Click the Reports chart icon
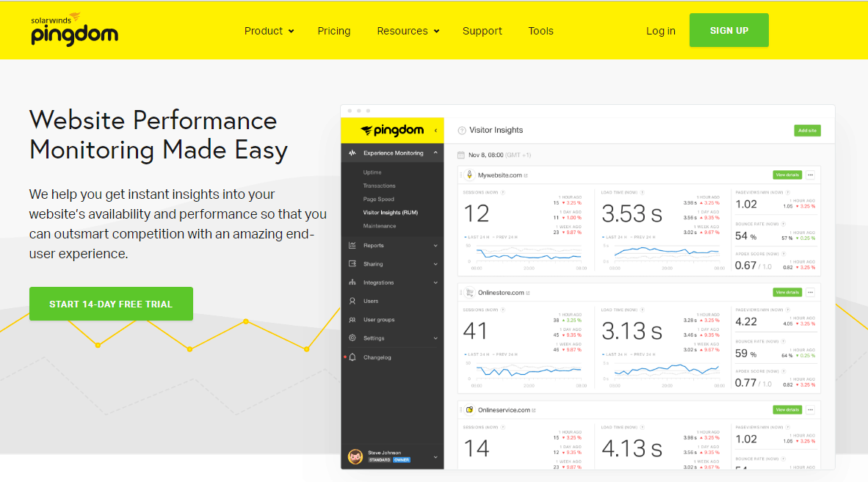 tap(352, 246)
